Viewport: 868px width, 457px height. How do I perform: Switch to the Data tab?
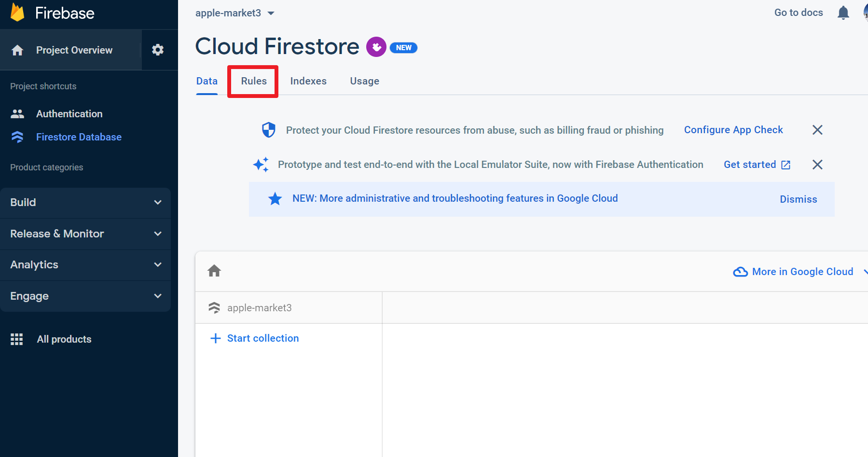(207, 81)
